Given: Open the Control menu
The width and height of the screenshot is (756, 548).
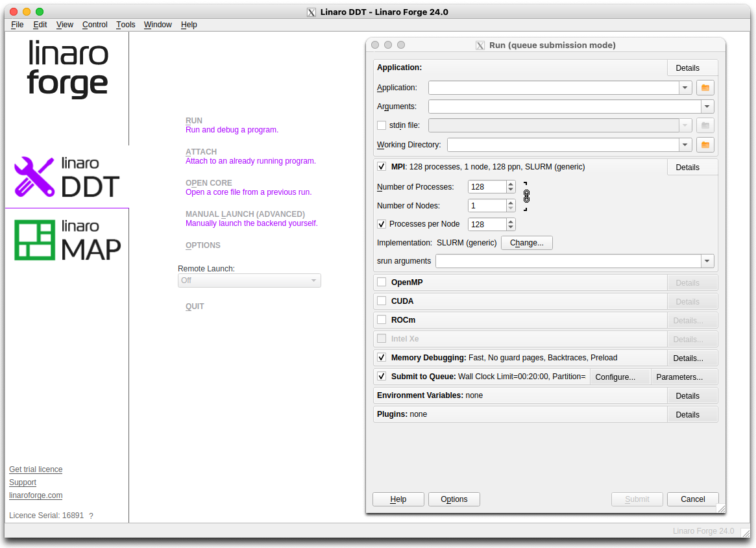Looking at the screenshot, I should point(95,25).
